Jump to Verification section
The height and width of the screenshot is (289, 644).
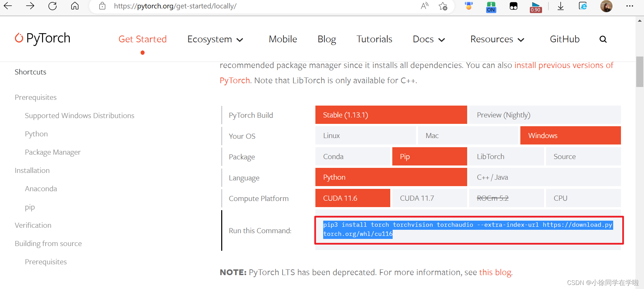(33, 225)
